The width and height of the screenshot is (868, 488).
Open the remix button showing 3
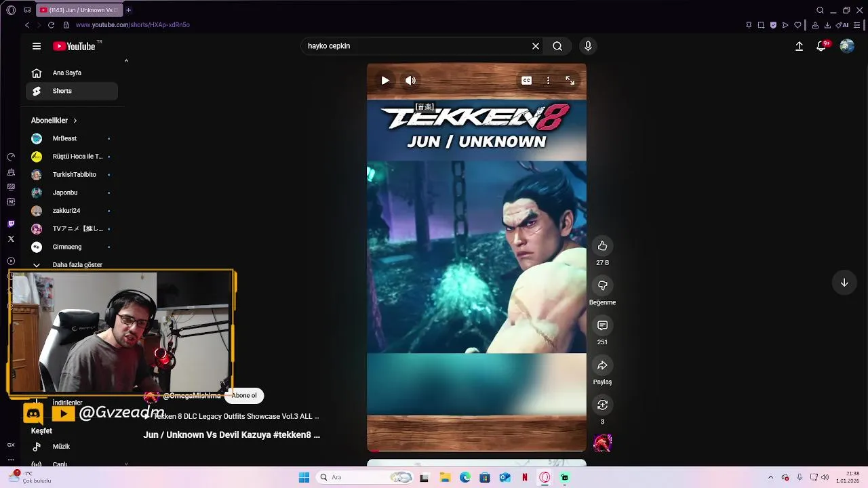[x=602, y=405]
